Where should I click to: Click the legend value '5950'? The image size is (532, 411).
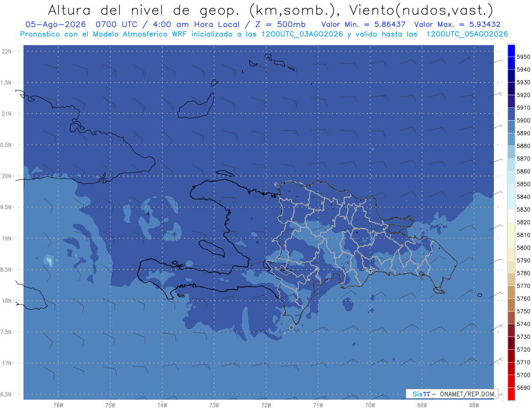coord(523,57)
